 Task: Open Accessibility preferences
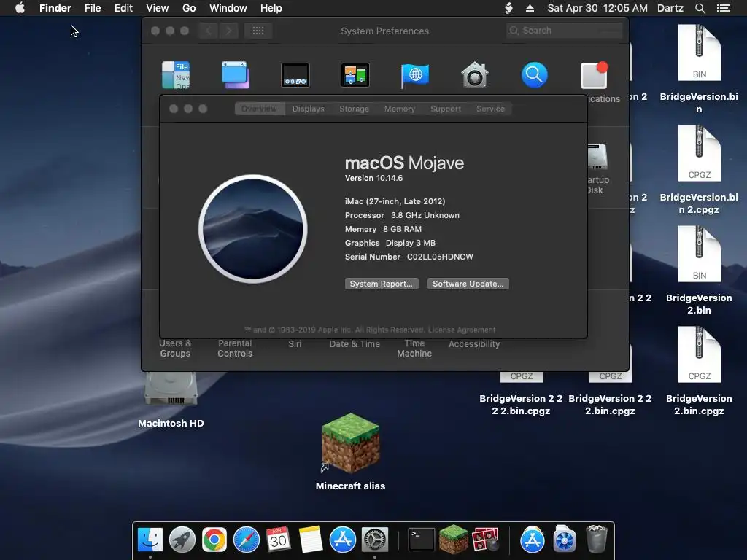point(474,344)
